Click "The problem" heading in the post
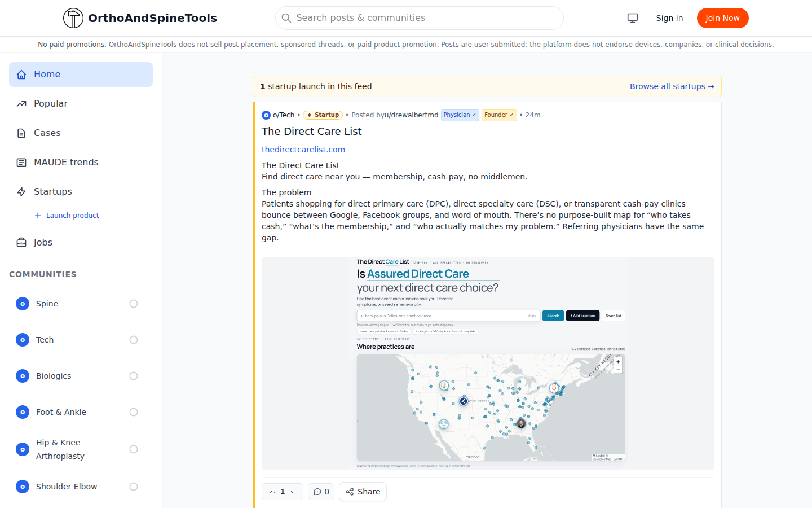Image resolution: width=812 pixels, height=508 pixels. pyautogui.click(x=286, y=192)
